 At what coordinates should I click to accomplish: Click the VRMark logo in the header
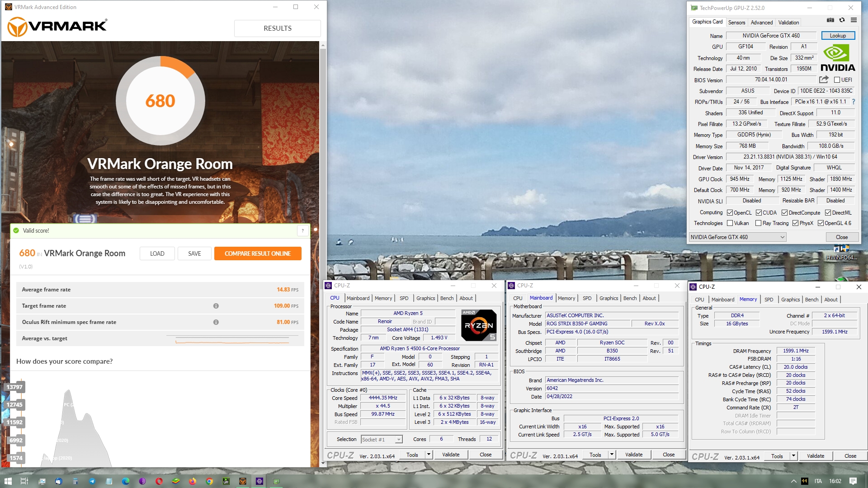pyautogui.click(x=57, y=27)
